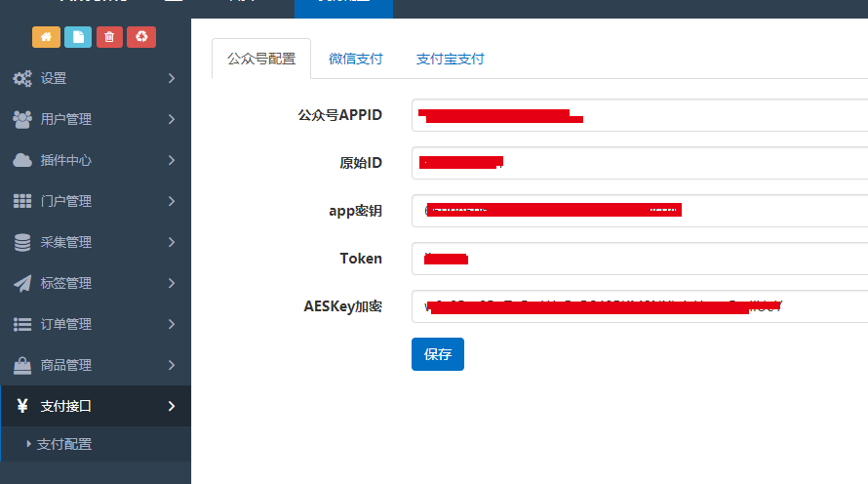This screenshot has width=868, height=484.
Task: Click the gears icon beside 设置
Action: point(22,78)
